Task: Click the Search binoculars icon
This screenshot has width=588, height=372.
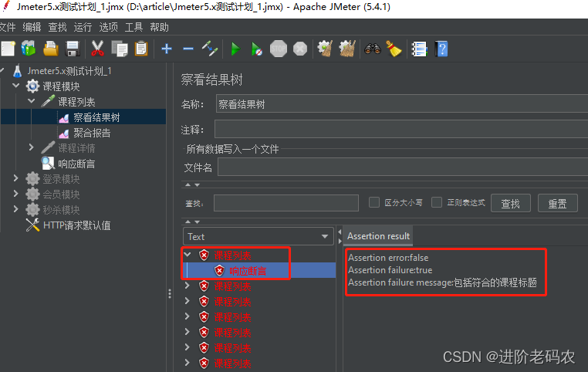Action: tap(373, 49)
